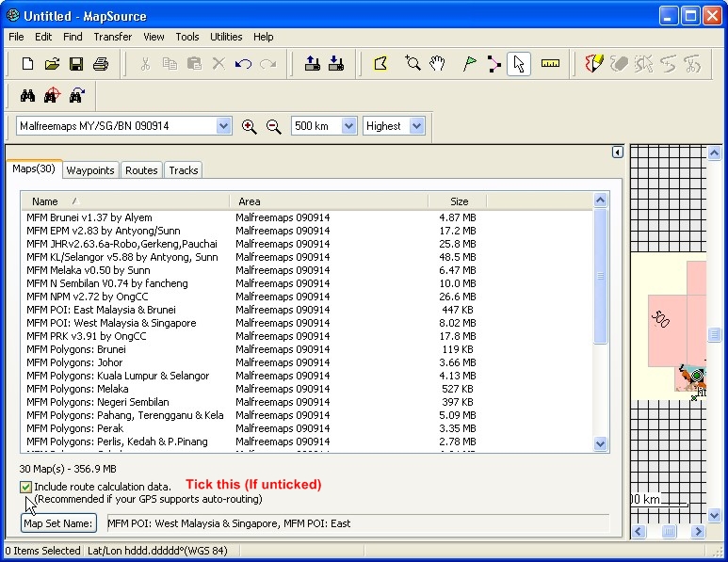The height and width of the screenshot is (562, 728).
Task: Click map view scroll right arrow
Action: tap(698, 531)
